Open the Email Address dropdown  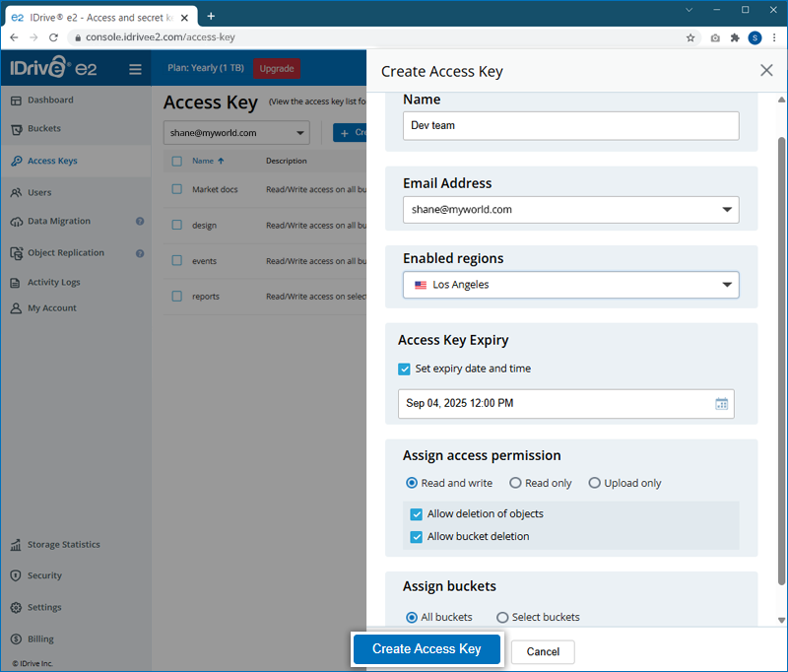570,210
